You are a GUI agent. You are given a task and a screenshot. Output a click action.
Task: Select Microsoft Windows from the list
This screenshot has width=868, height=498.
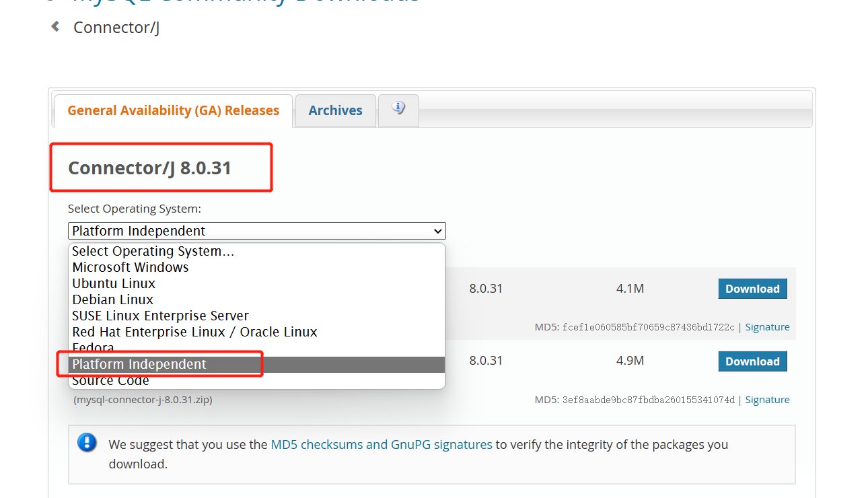[x=257, y=267]
